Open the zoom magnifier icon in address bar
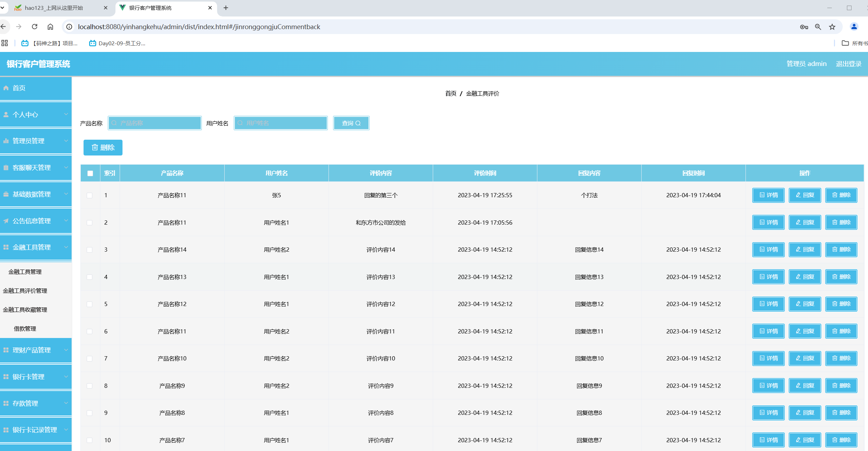The image size is (868, 451). 818,27
